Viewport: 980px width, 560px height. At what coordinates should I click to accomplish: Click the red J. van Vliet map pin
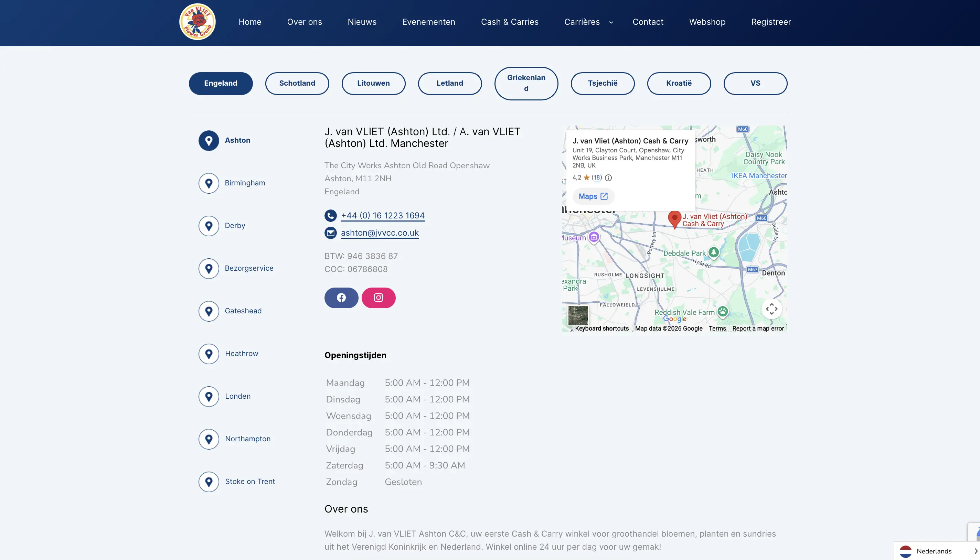(x=674, y=218)
